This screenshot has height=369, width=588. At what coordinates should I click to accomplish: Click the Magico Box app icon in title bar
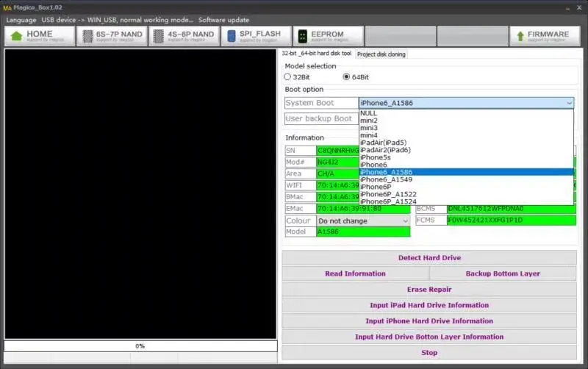pyautogui.click(x=7, y=7)
